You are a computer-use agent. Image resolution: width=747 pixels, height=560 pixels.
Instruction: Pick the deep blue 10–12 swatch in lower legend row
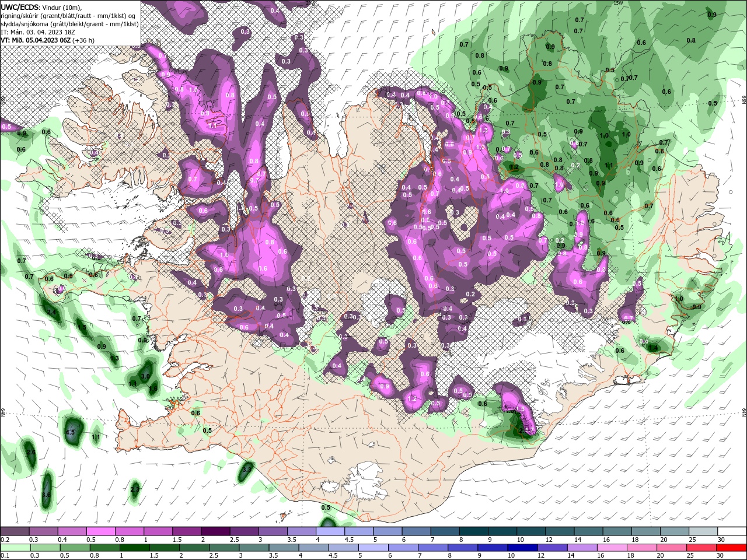(522, 547)
